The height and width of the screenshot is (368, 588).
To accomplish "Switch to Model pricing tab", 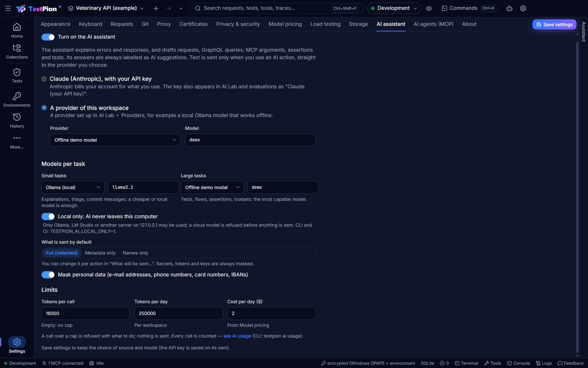I will pyautogui.click(x=285, y=24).
